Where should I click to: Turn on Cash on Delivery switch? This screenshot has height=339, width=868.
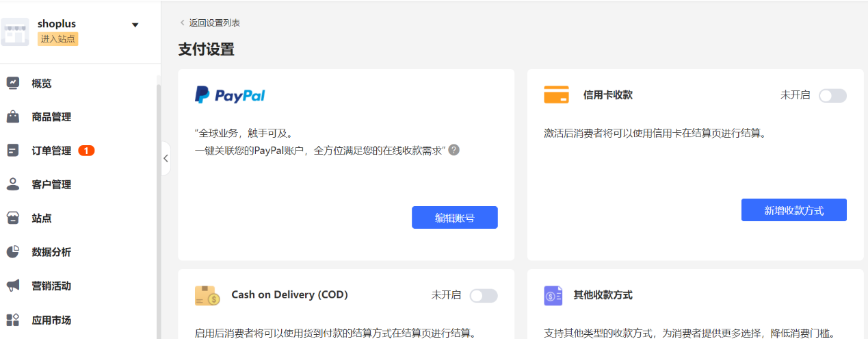coord(484,295)
